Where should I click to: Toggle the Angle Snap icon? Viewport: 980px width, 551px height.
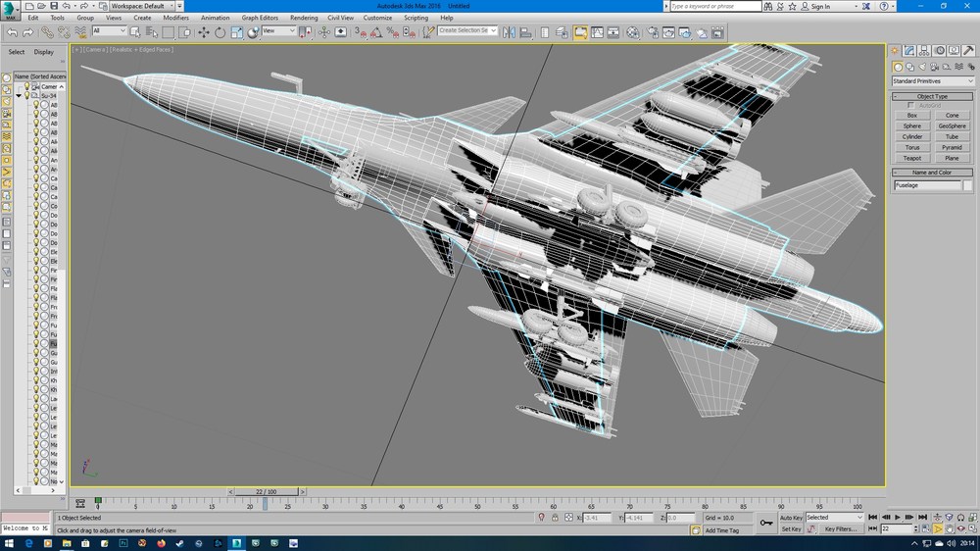[377, 32]
